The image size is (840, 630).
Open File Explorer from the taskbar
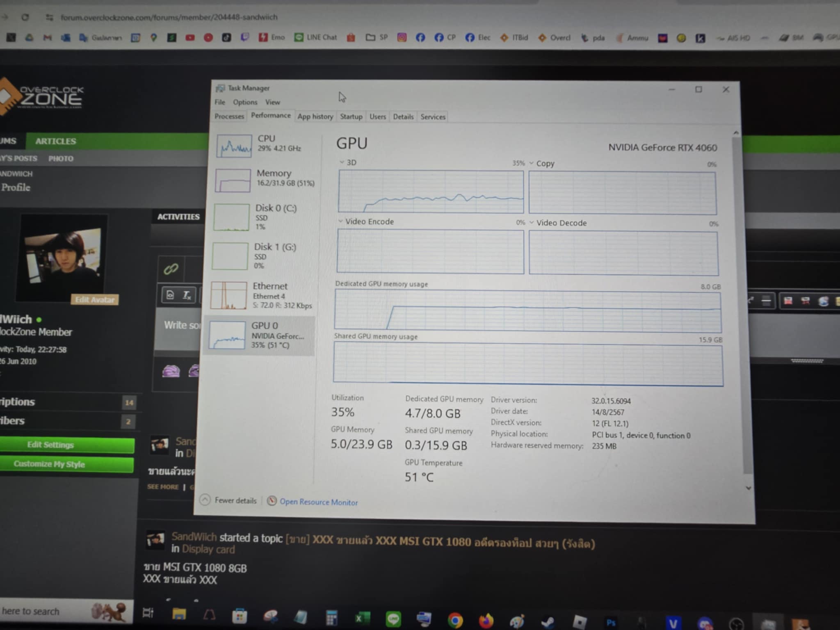point(179,614)
